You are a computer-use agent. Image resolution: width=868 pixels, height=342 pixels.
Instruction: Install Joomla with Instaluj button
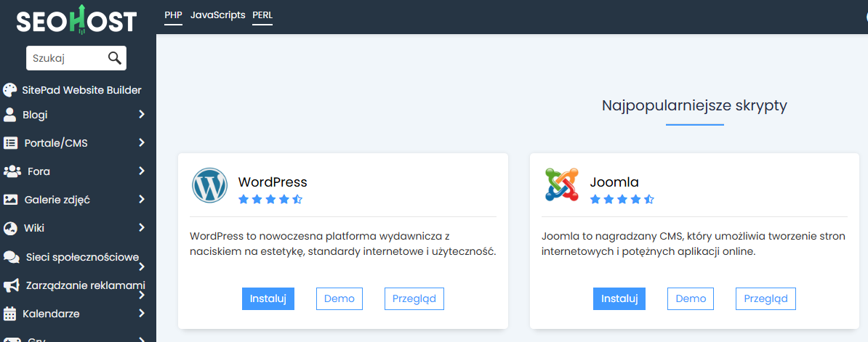click(x=619, y=299)
